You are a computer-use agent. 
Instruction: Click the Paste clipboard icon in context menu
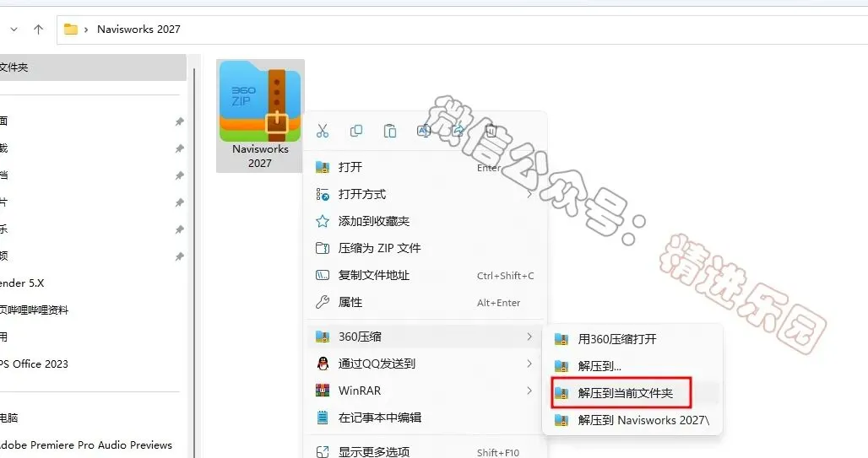point(390,131)
